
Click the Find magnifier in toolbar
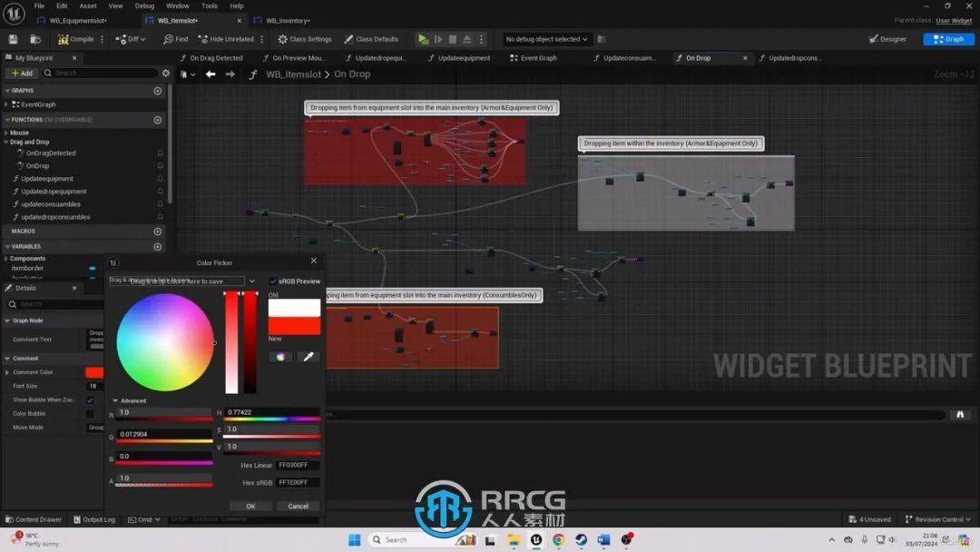(169, 39)
